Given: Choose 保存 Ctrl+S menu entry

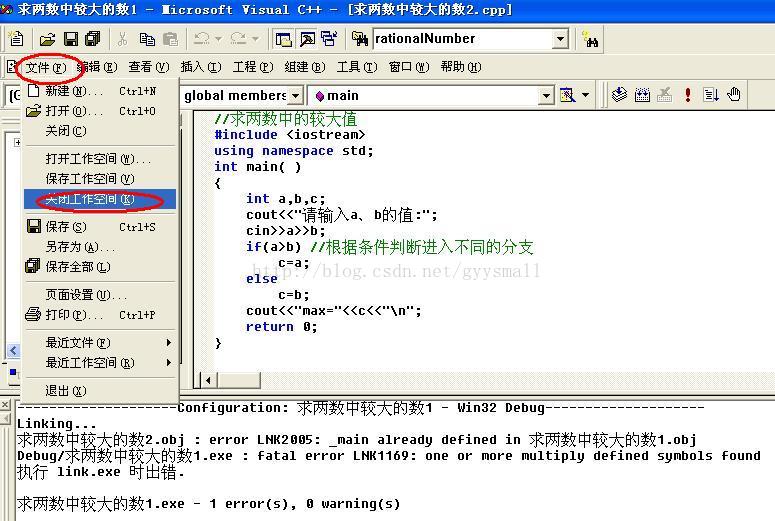Looking at the screenshot, I should tap(100, 226).
